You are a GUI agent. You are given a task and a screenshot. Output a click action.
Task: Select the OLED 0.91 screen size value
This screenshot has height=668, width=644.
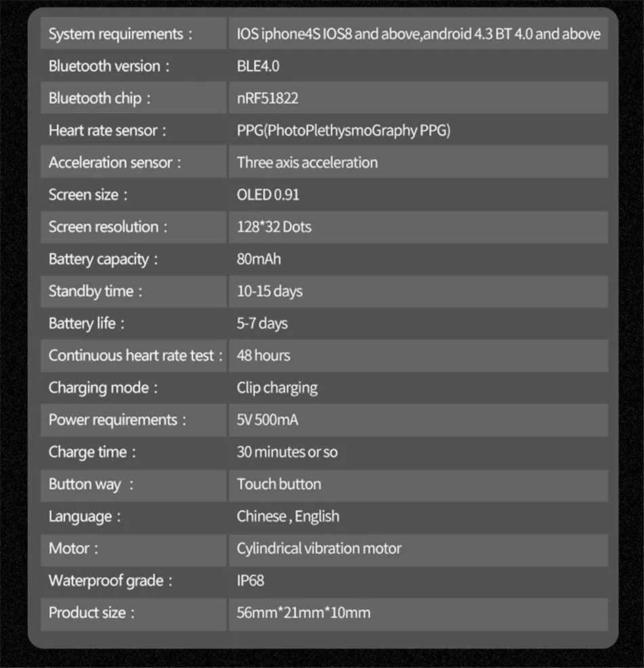[268, 194]
